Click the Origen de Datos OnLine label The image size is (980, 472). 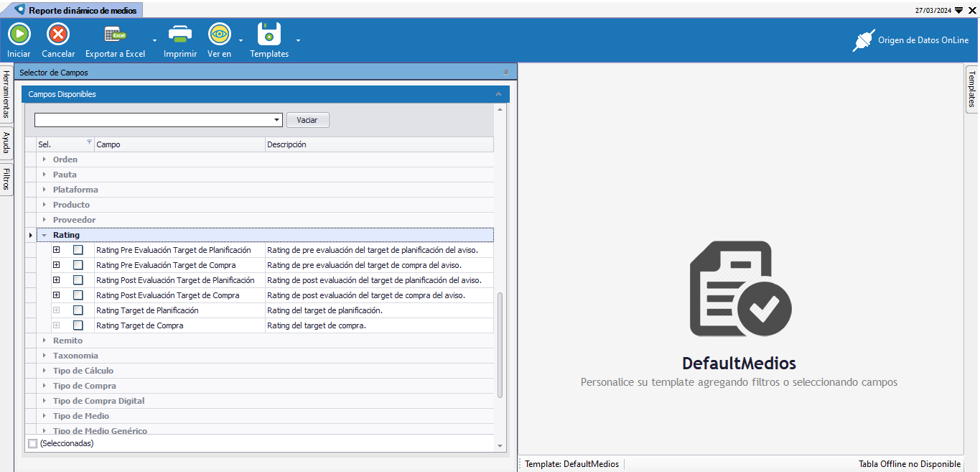click(923, 40)
